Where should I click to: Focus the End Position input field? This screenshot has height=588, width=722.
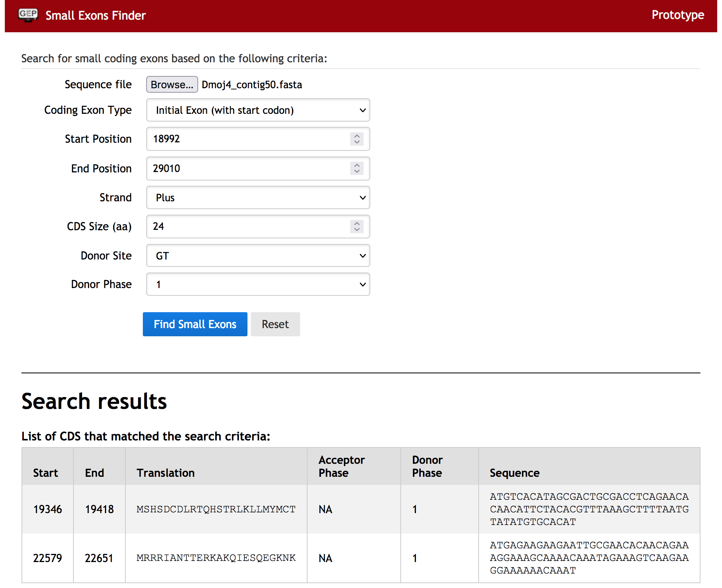click(x=258, y=169)
